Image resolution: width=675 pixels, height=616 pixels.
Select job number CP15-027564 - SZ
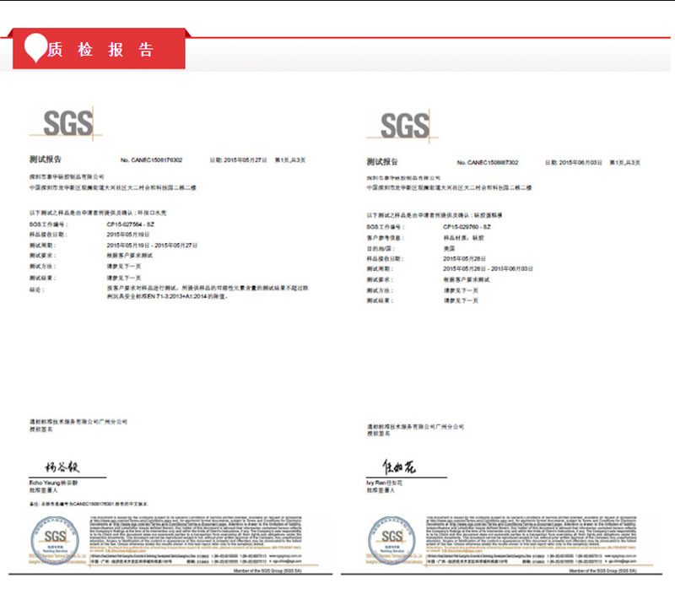point(131,224)
